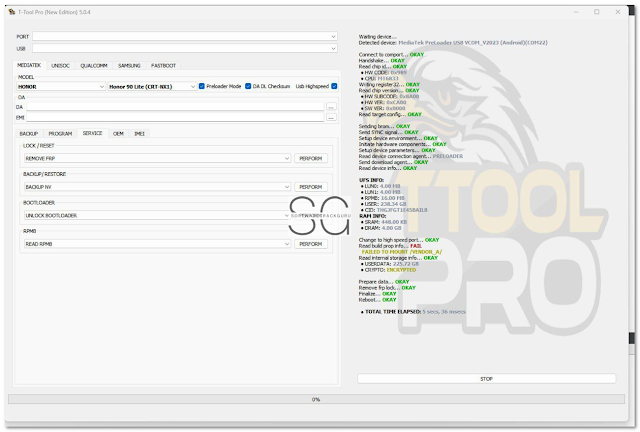Screen dimensions: 640x432
Task: Click the 'Remove frp lock... OKAY' log line
Action: (387, 288)
